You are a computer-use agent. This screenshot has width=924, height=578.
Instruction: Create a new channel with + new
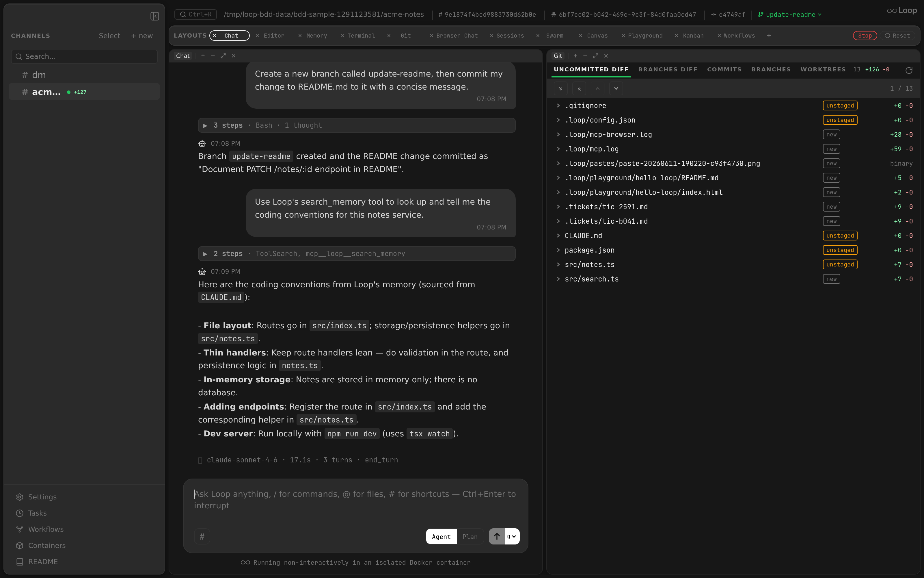pos(142,36)
